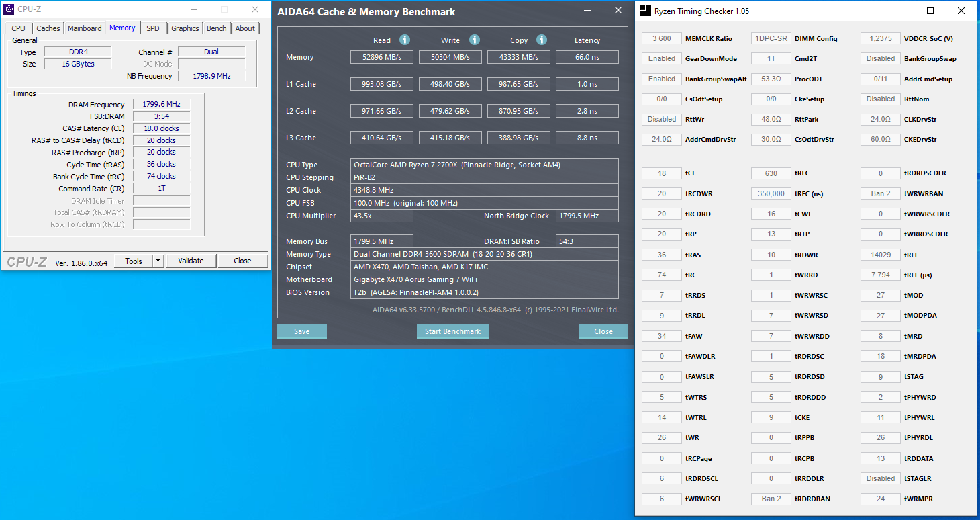This screenshot has width=980, height=520.
Task: Click CPU Stepping value PiR-B2
Action: pos(485,177)
